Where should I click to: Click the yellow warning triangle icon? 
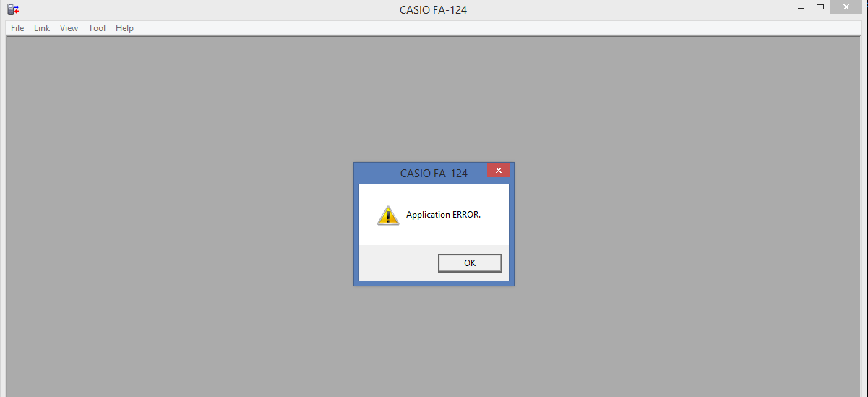point(388,215)
